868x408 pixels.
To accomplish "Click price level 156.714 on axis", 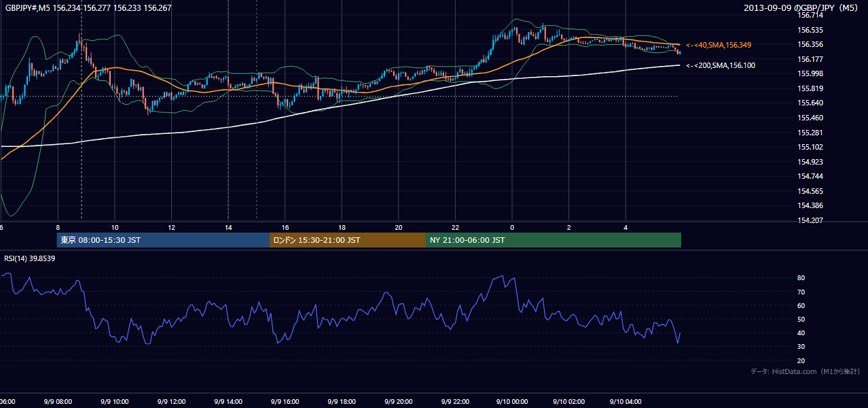I will [x=811, y=15].
